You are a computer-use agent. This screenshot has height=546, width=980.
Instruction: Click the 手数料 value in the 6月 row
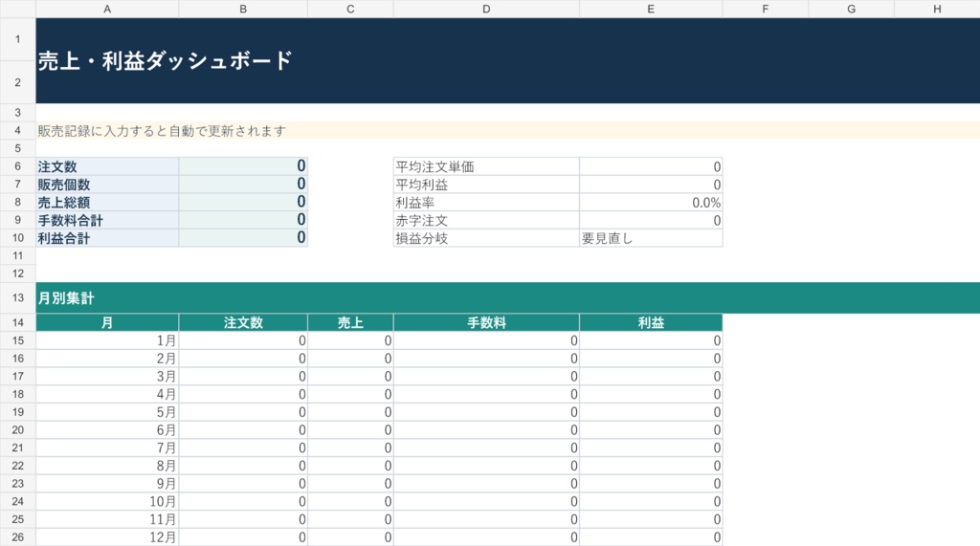(x=486, y=429)
